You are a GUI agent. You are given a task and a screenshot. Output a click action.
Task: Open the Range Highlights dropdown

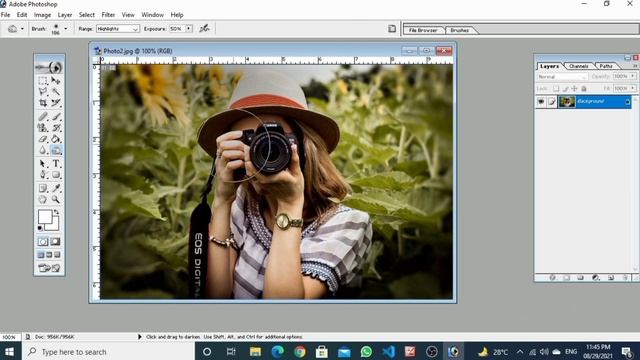118,29
